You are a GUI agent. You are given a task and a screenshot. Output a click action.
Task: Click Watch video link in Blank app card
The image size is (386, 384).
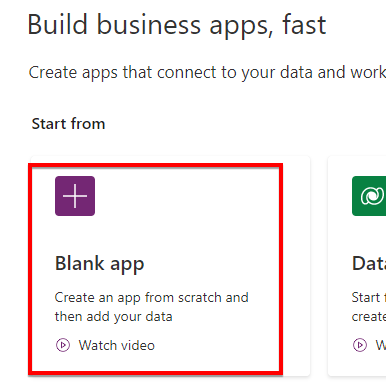pos(117,345)
